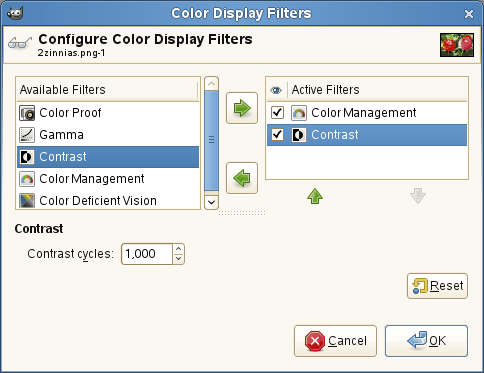Click the Active Filters column header
This screenshot has width=484, height=373.
[x=377, y=90]
